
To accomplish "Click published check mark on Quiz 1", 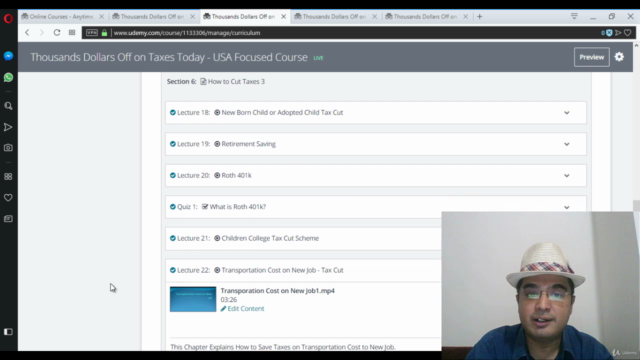I will (173, 207).
